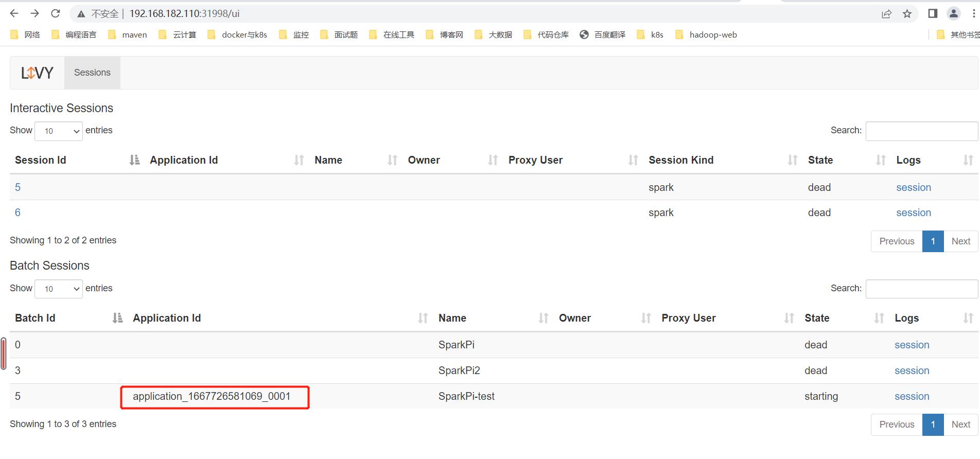This screenshot has height=459, width=980.
Task: Click Previous in Interactive Sessions pagination
Action: coord(897,241)
